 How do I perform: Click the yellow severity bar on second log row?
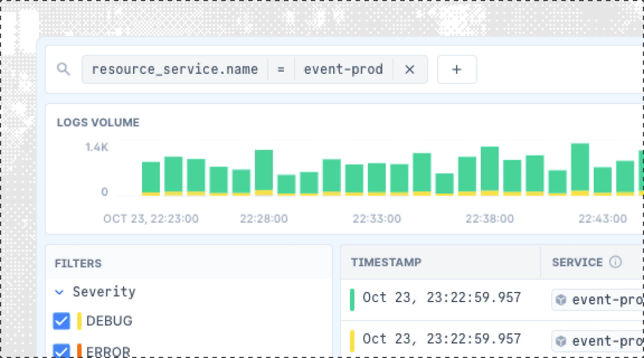pos(352,341)
